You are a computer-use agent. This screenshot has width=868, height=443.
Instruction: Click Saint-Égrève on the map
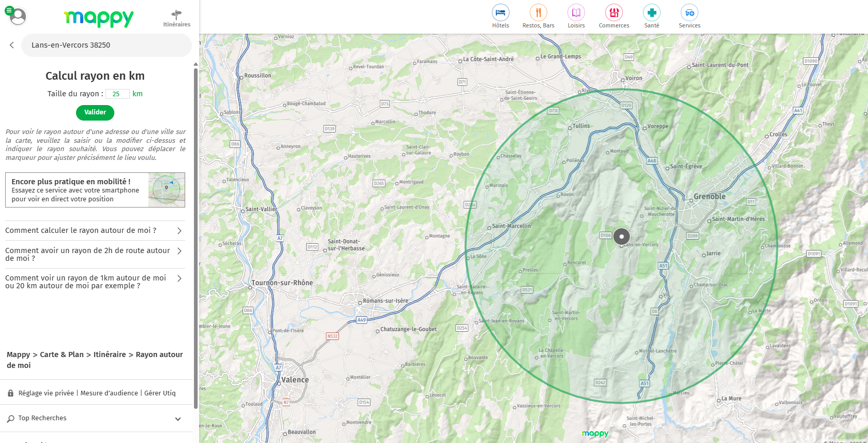click(x=686, y=167)
